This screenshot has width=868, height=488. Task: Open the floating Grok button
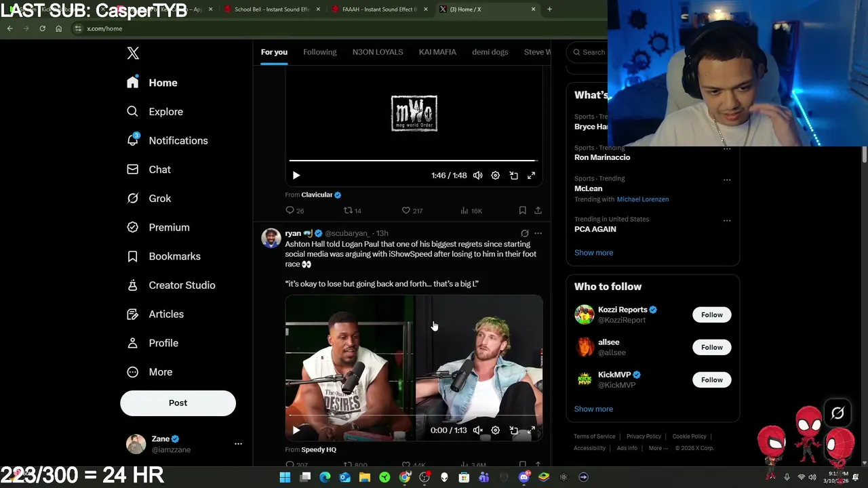pos(837,413)
